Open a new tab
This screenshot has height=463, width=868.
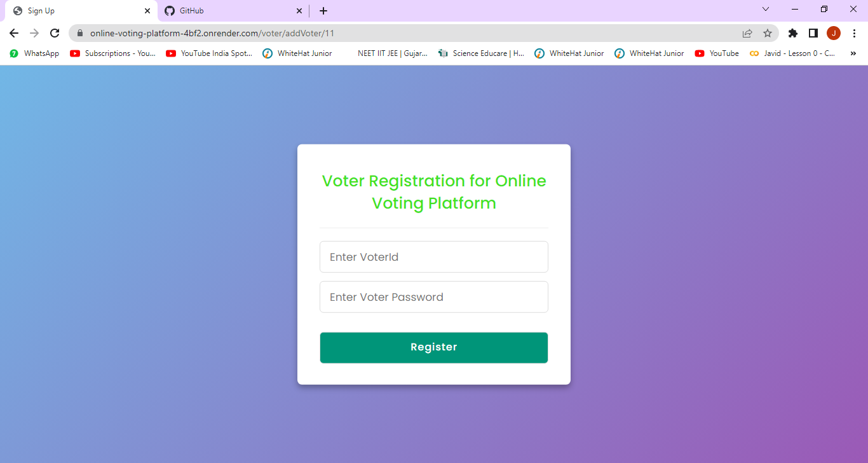pyautogui.click(x=323, y=11)
